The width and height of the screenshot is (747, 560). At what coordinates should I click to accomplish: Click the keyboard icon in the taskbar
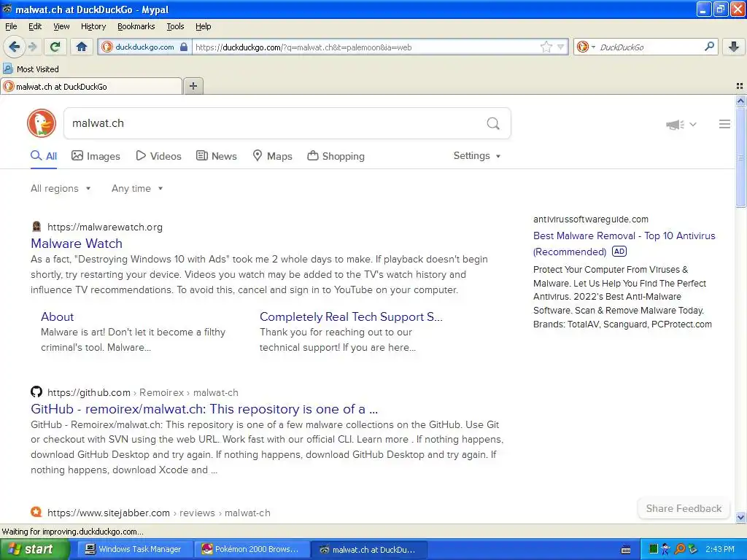pos(626,550)
